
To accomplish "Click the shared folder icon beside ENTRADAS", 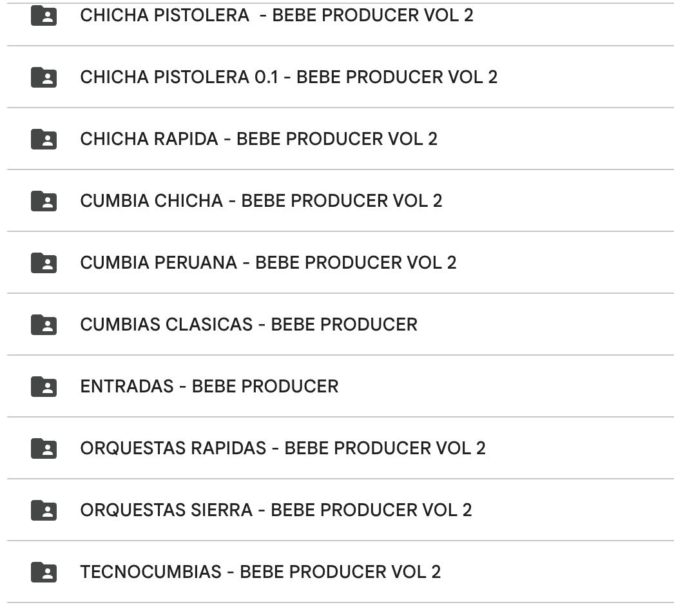I will (x=43, y=386).
